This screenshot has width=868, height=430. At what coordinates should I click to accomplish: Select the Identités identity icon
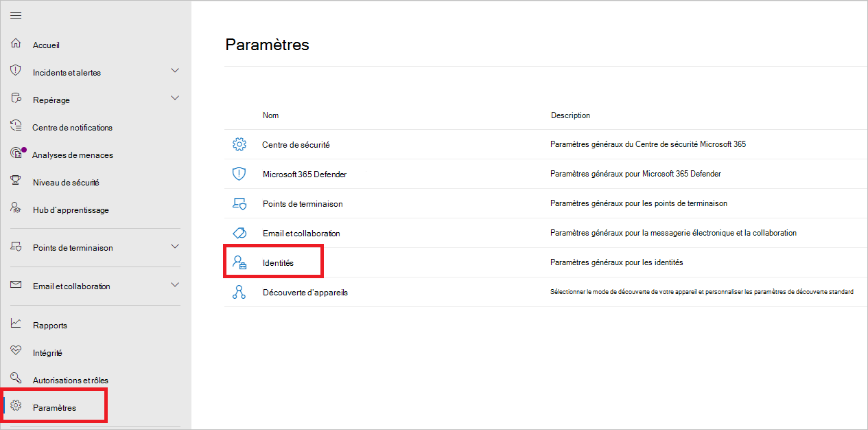[x=239, y=262]
